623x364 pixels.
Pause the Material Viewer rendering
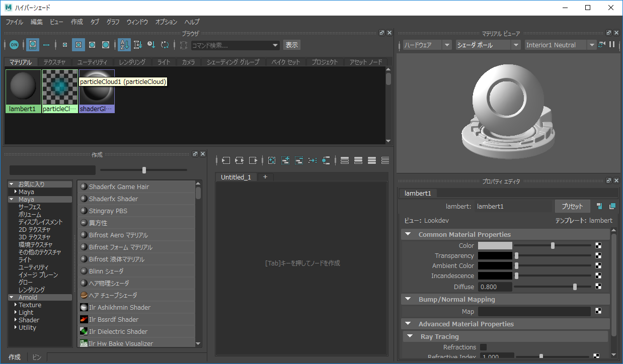click(x=612, y=45)
